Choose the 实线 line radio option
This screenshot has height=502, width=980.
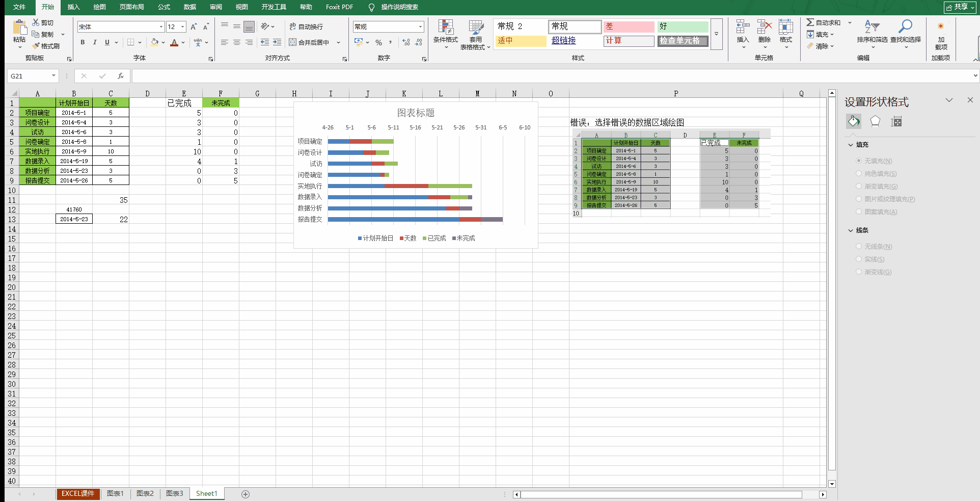pos(859,259)
